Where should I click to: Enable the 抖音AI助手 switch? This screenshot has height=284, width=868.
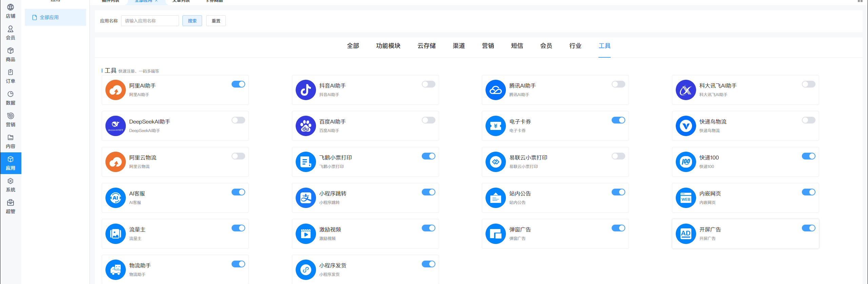point(429,84)
